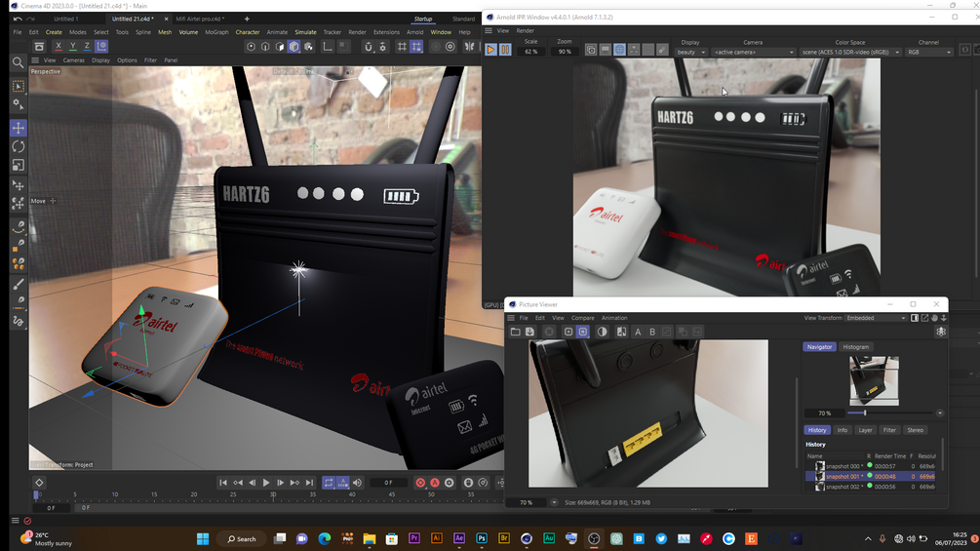The image size is (980, 551).
Task: Click record active objects button
Action: pyautogui.click(x=420, y=483)
